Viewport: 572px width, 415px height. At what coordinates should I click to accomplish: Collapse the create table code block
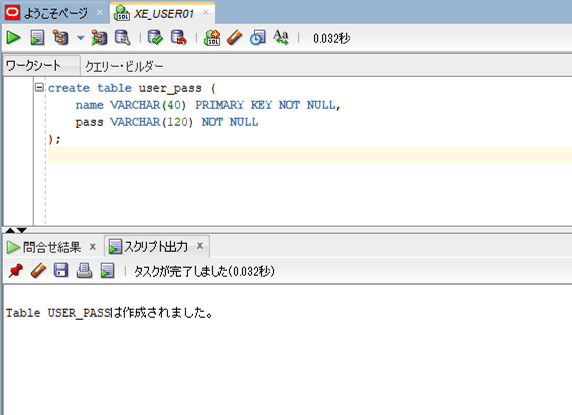(x=39, y=88)
